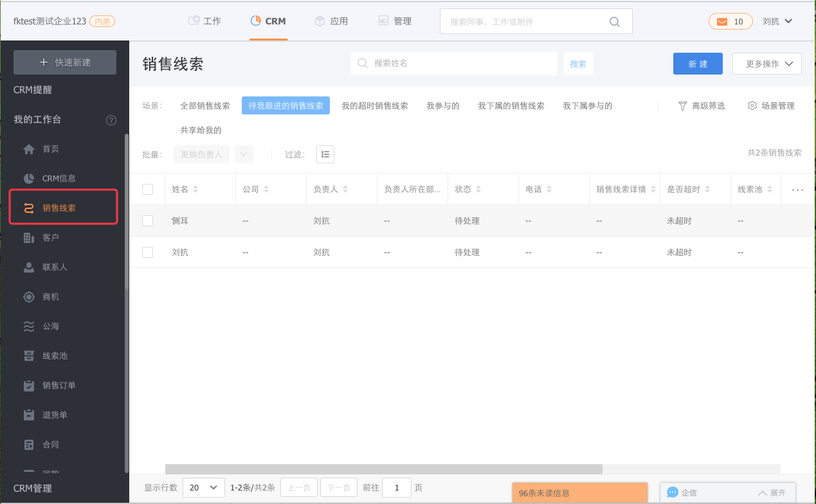Click the filter list icon next to 过滤
This screenshot has width=816, height=504.
[x=325, y=154]
